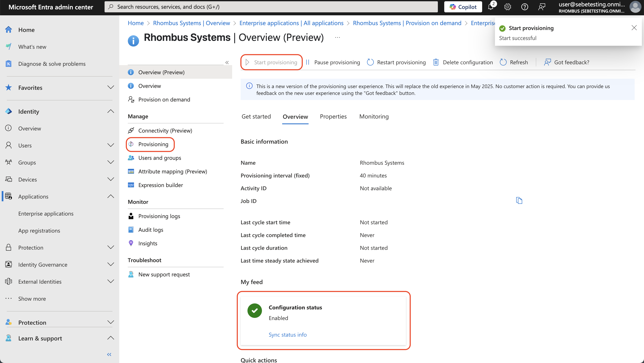Expand the Identity Governance section
This screenshot has width=644, height=363.
click(x=111, y=264)
